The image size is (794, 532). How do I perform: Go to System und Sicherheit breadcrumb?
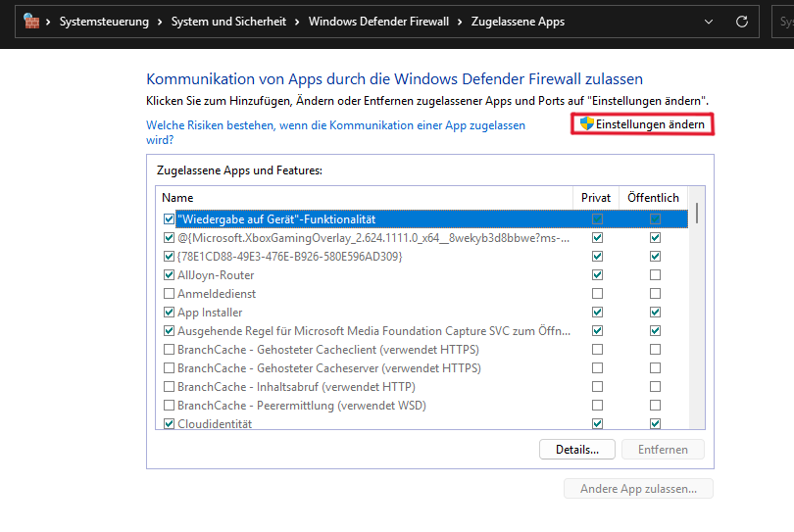(x=228, y=22)
